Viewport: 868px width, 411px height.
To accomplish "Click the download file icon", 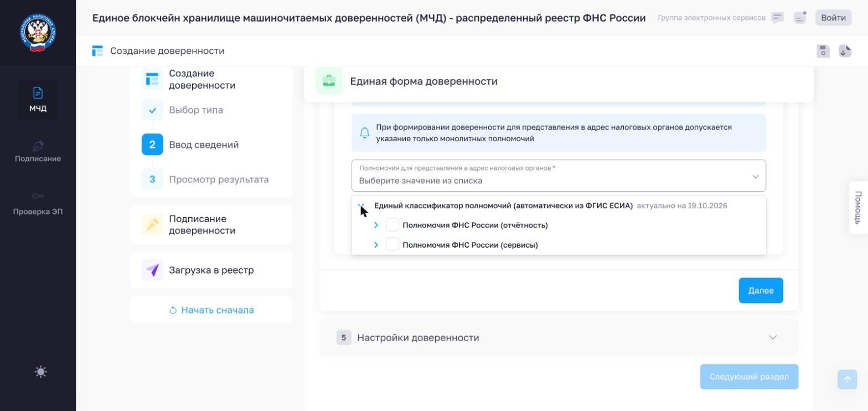I will (845, 51).
